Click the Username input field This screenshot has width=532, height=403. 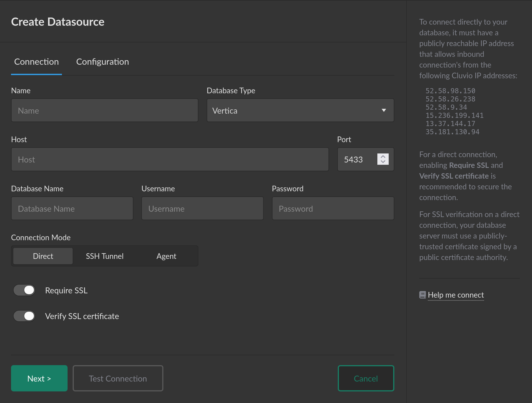click(202, 209)
